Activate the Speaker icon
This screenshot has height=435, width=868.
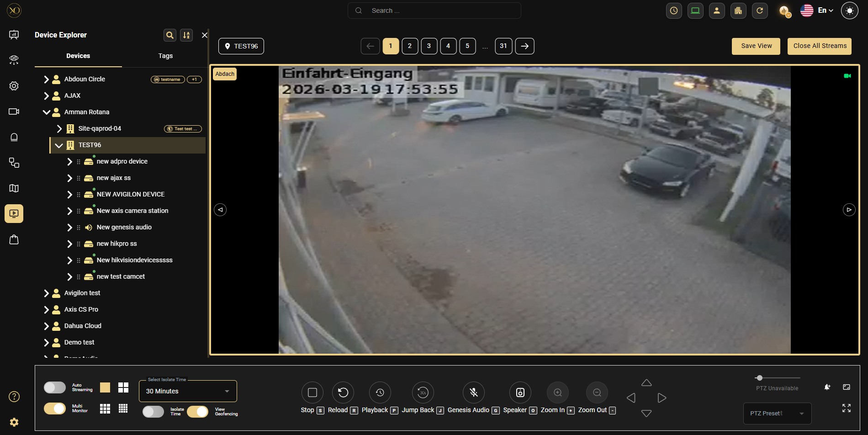click(520, 393)
